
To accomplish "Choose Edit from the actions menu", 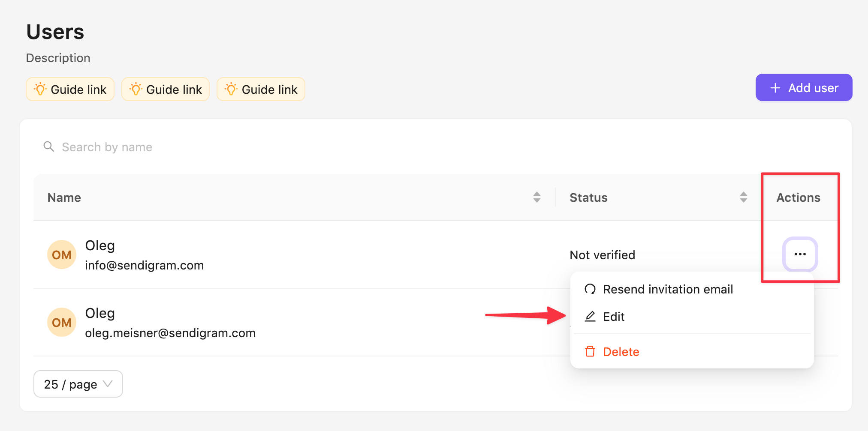I will coord(613,317).
